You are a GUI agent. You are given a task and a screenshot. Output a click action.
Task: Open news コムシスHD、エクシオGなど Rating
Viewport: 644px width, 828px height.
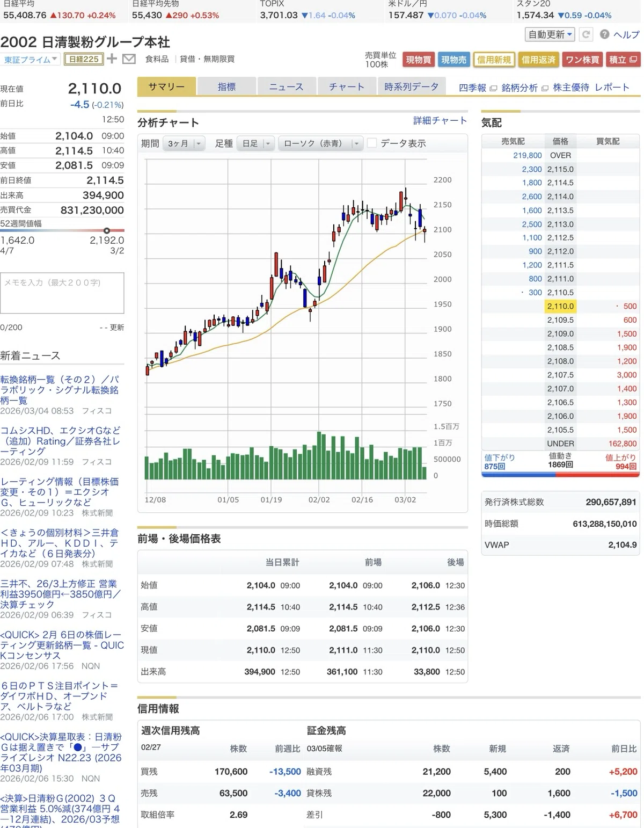pyautogui.click(x=60, y=441)
